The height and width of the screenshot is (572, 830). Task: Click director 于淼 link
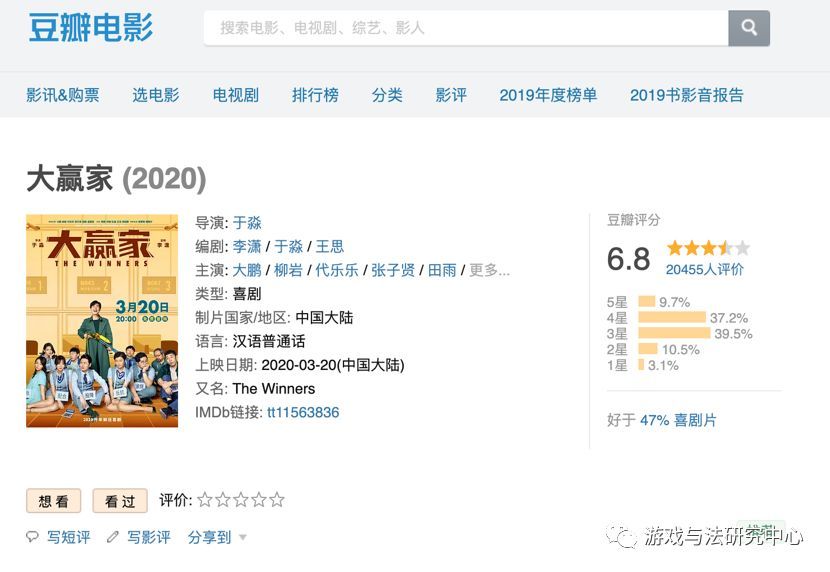[x=247, y=222]
